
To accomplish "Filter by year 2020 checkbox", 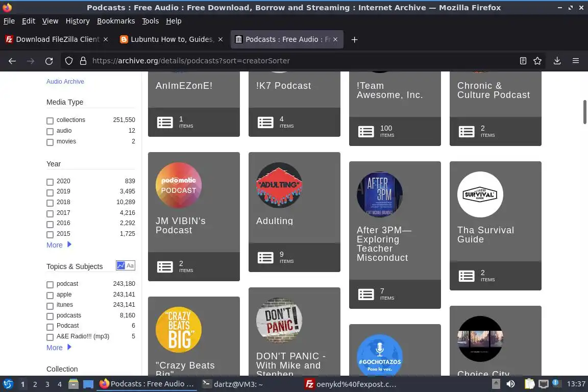I will pos(50,182).
